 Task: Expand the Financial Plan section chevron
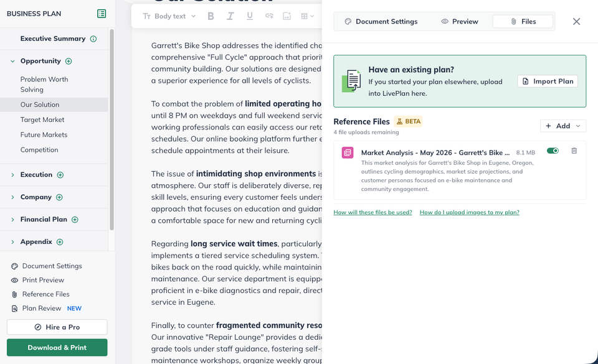[12, 220]
